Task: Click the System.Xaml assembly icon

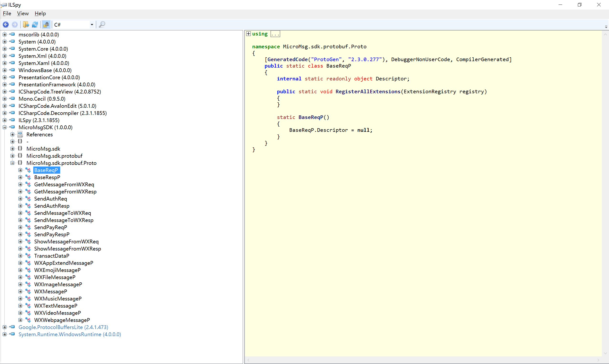Action: click(12, 63)
